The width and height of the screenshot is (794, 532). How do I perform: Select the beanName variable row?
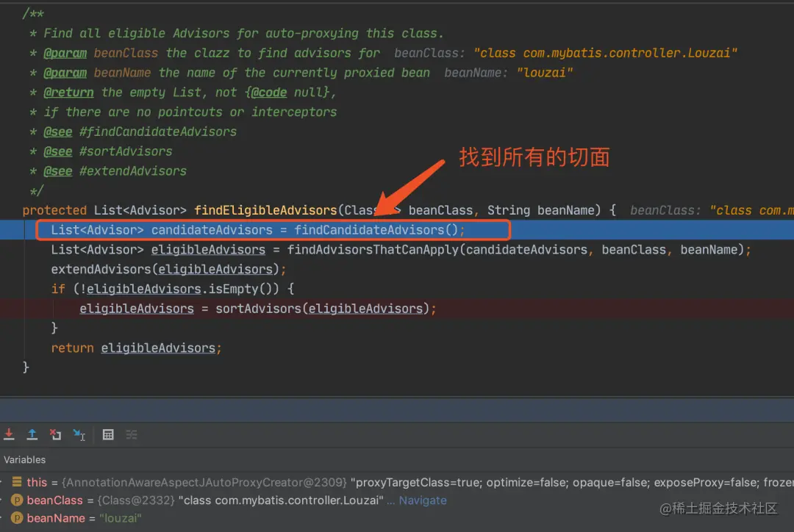pos(397,518)
